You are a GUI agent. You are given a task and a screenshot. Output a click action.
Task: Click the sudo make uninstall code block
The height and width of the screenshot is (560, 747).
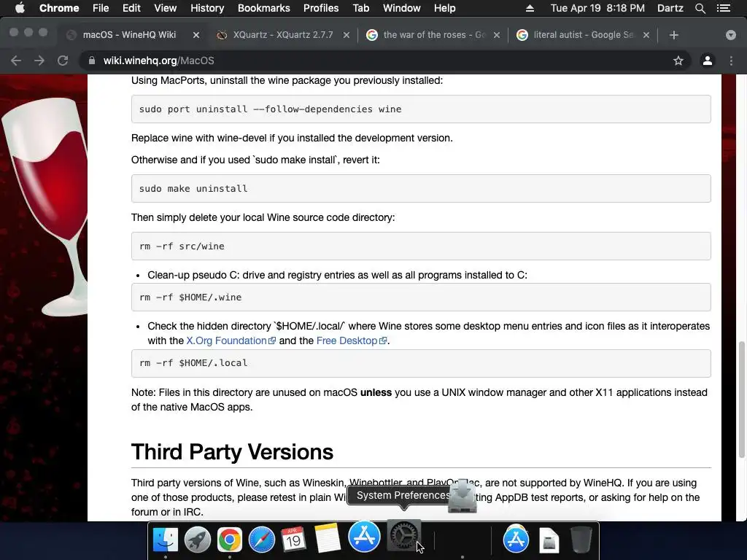(421, 189)
